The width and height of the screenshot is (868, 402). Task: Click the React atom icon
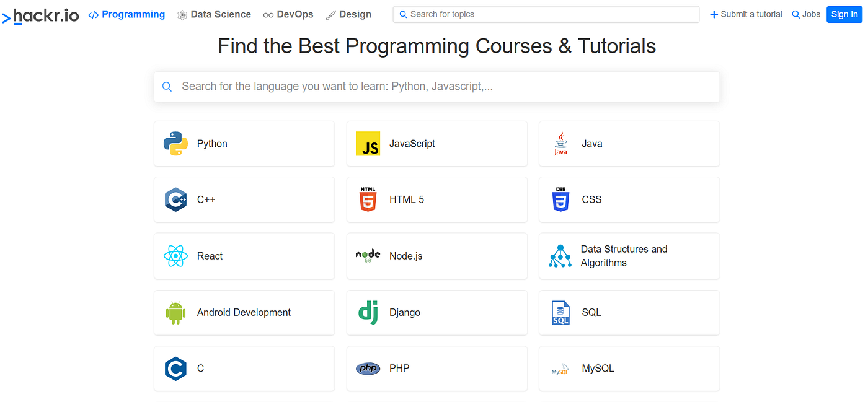point(176,256)
